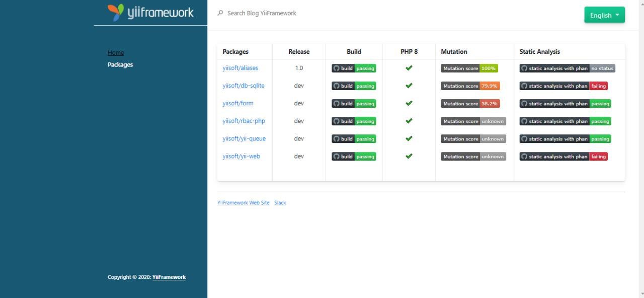Click dev release cell for yiisoft/form
644x298 pixels.
click(299, 103)
